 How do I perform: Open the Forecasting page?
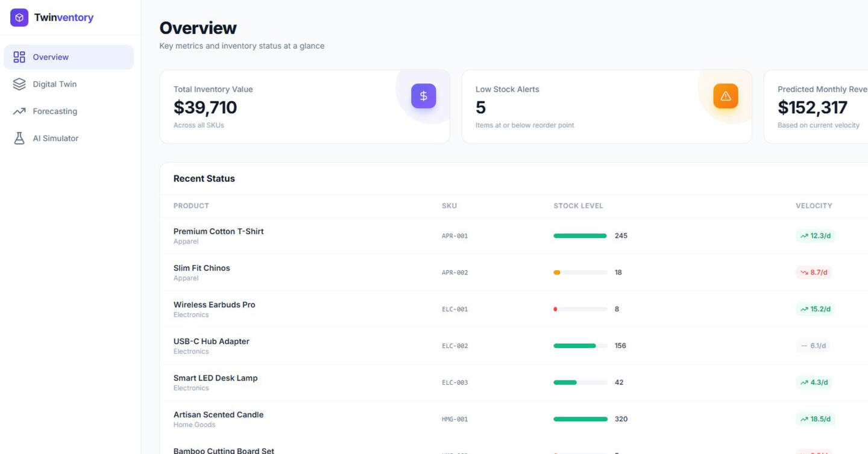pos(55,111)
